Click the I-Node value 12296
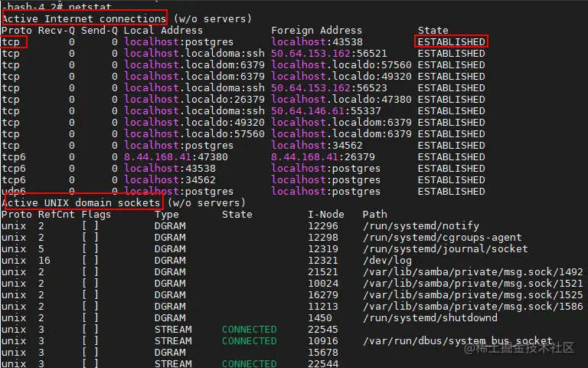This screenshot has width=588, height=368. coord(323,226)
